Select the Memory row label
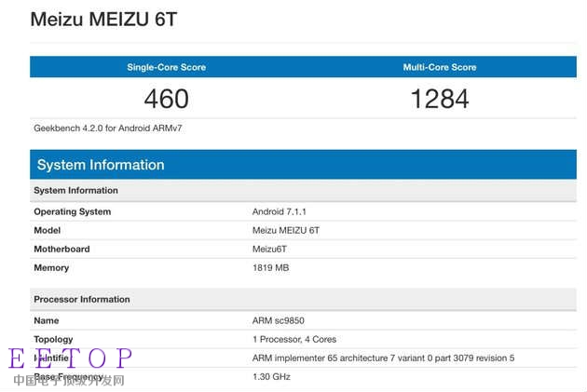The height and width of the screenshot is (392, 587). tap(51, 268)
